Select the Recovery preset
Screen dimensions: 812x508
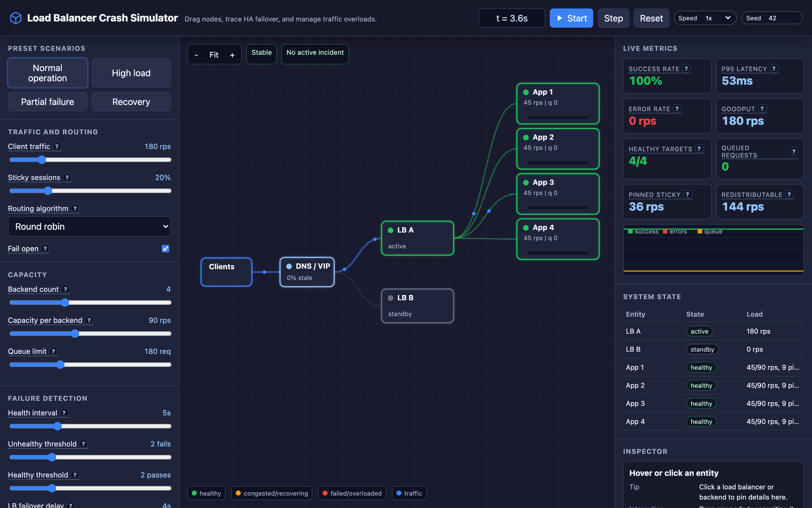coord(131,102)
